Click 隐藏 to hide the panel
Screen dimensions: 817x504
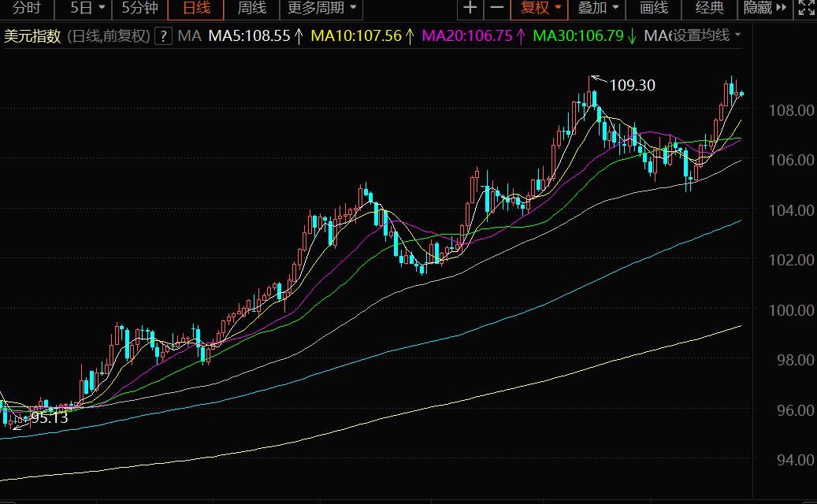coord(765,8)
